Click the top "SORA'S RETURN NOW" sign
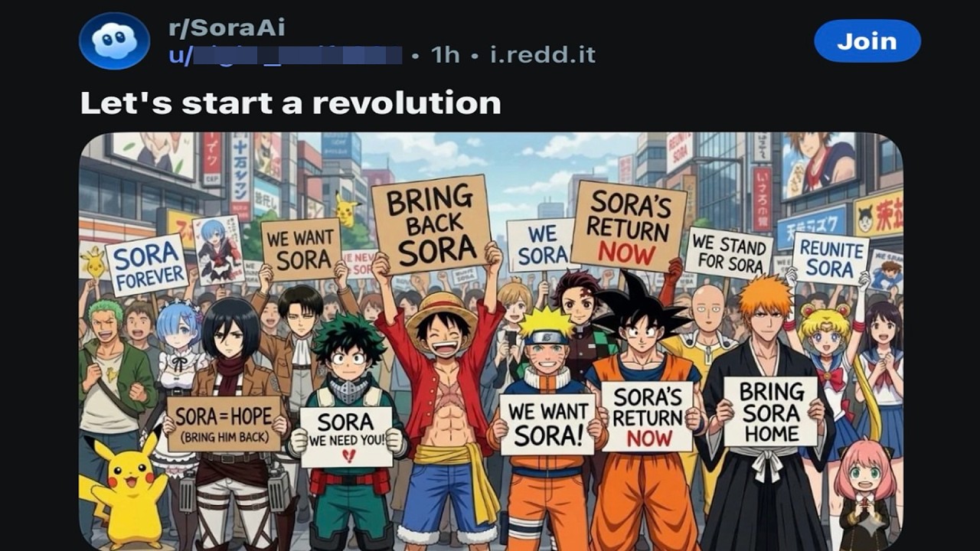Viewport: 980px width, 551px height. click(x=628, y=226)
